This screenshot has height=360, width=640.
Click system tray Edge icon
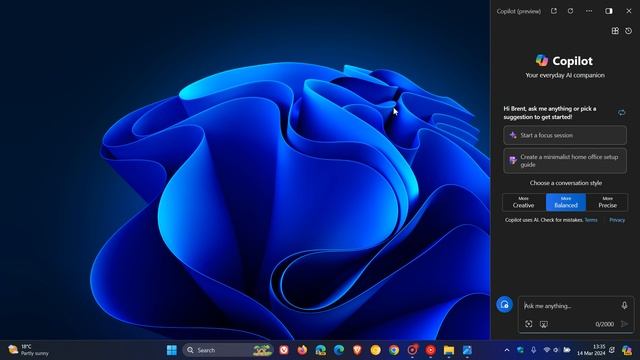pos(520,350)
